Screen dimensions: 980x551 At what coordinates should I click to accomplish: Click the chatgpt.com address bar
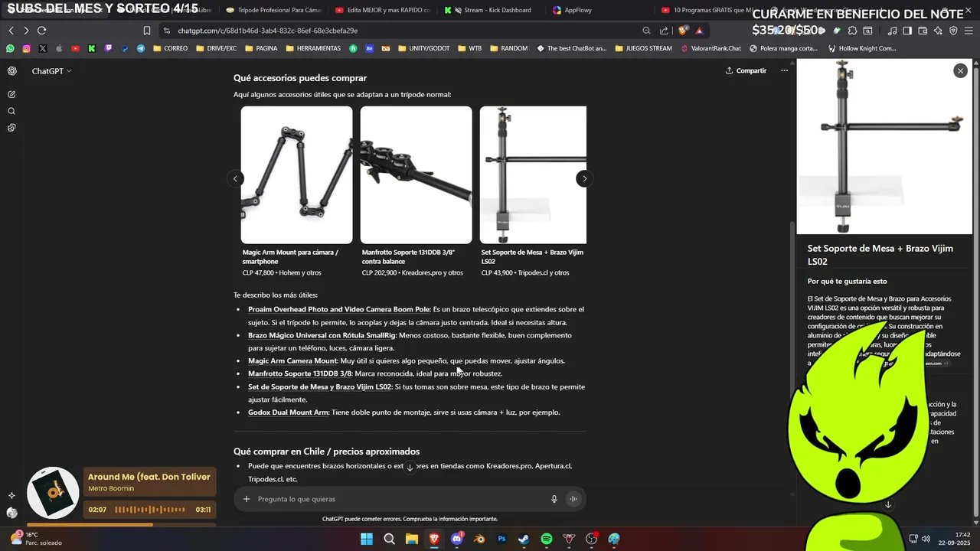click(x=398, y=31)
